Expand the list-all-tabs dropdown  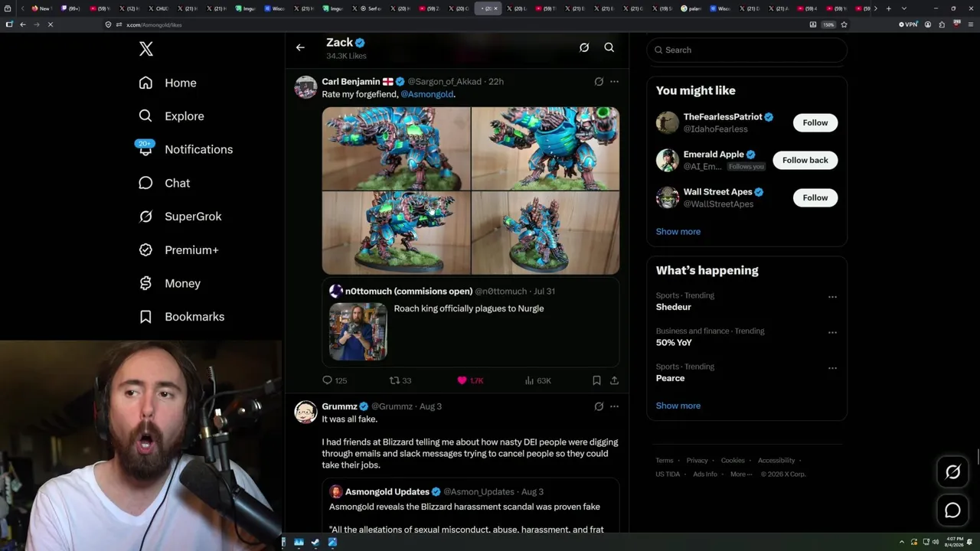904,8
